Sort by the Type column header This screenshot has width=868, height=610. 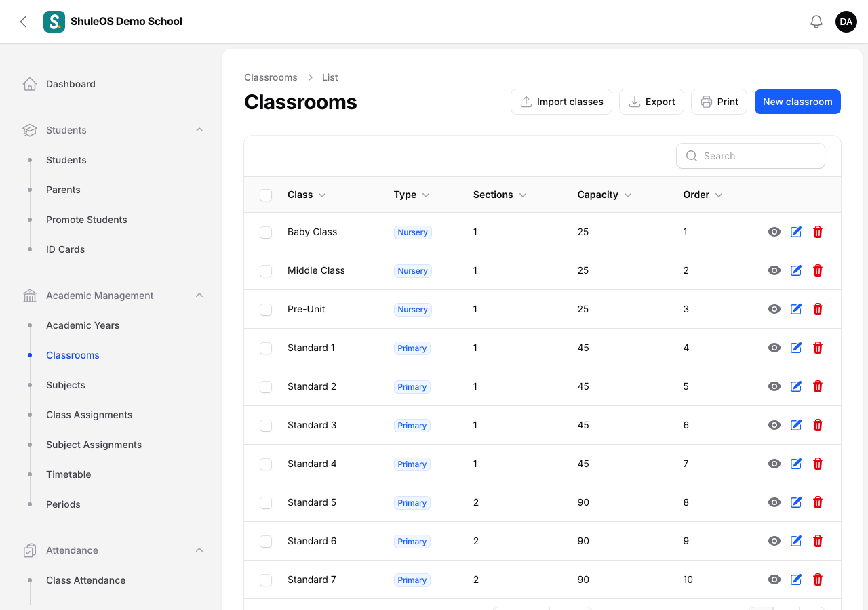point(412,195)
